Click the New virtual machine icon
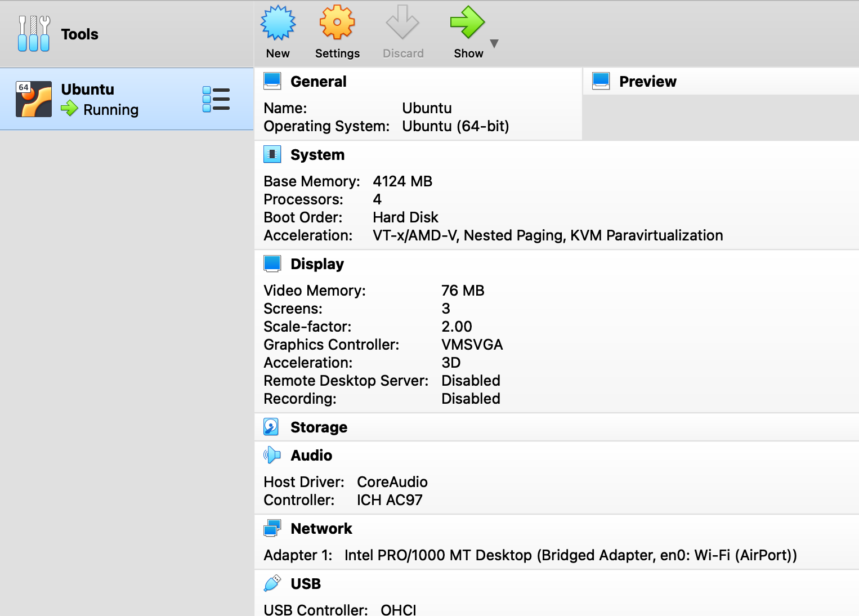Image resolution: width=859 pixels, height=616 pixels. click(278, 23)
